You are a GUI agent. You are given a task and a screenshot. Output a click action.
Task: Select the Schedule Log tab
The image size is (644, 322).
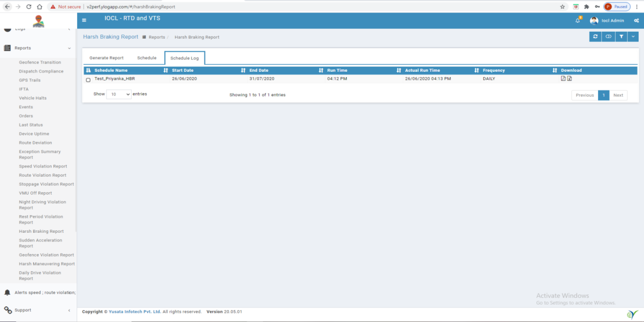tap(184, 58)
